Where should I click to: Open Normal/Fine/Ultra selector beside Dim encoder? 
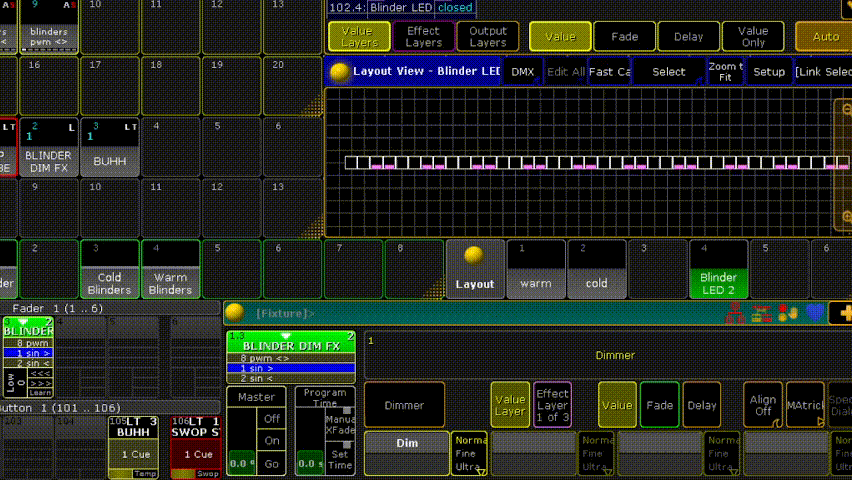469,454
